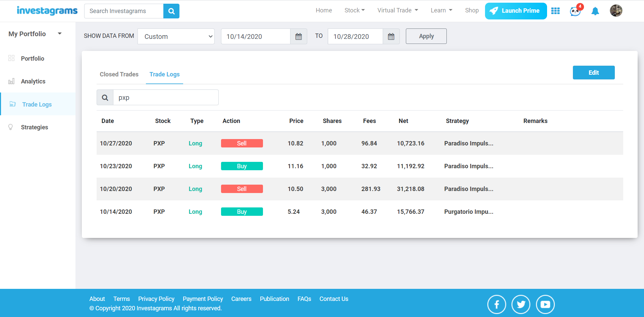Click the Portfolio sidebar grid icon
The height and width of the screenshot is (317, 644).
click(11, 58)
